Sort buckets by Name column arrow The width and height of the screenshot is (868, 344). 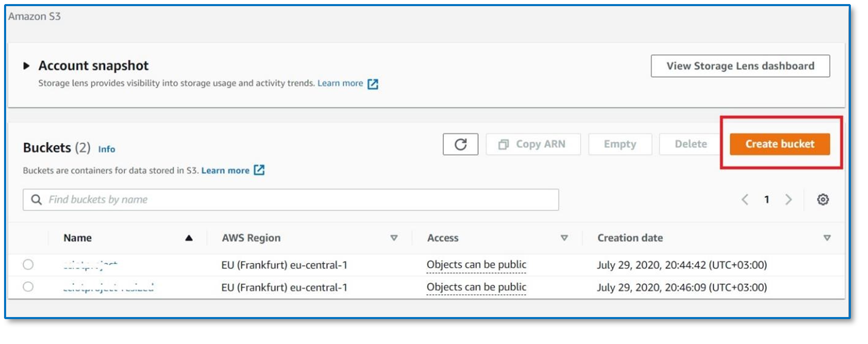(189, 238)
